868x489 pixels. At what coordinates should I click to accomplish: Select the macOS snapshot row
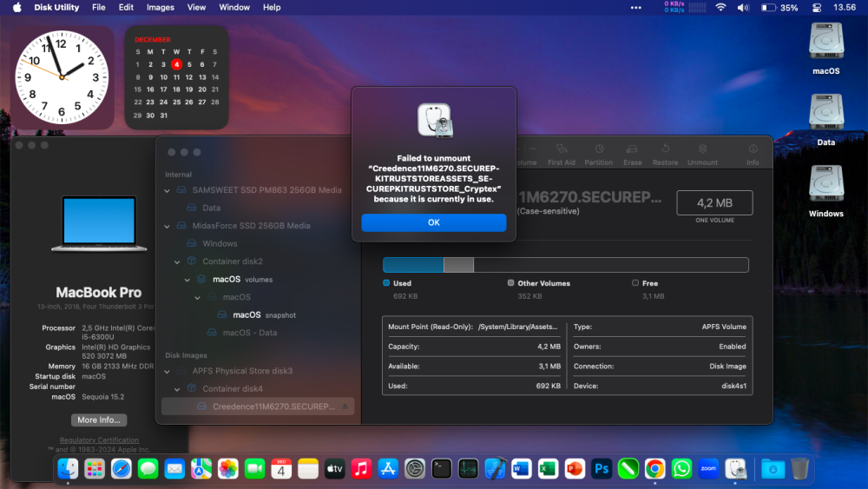pos(258,314)
